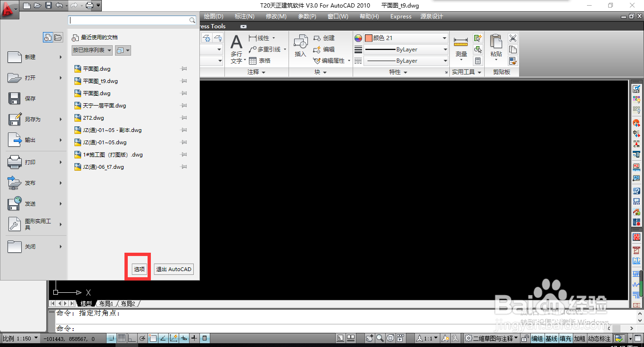Viewport: 644px width, 347px height.
Task: Click the Copy icon in clipboard panel
Action: (513, 50)
